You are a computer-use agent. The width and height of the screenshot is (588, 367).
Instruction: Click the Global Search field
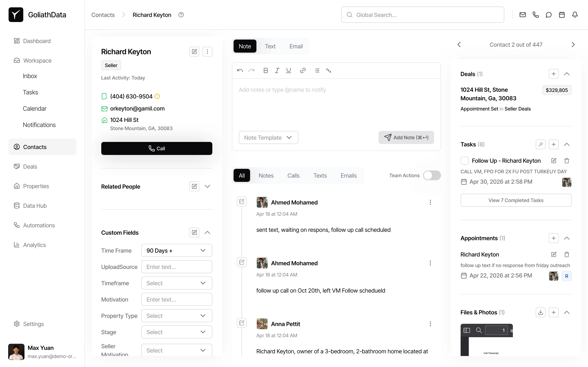pyautogui.click(x=423, y=15)
